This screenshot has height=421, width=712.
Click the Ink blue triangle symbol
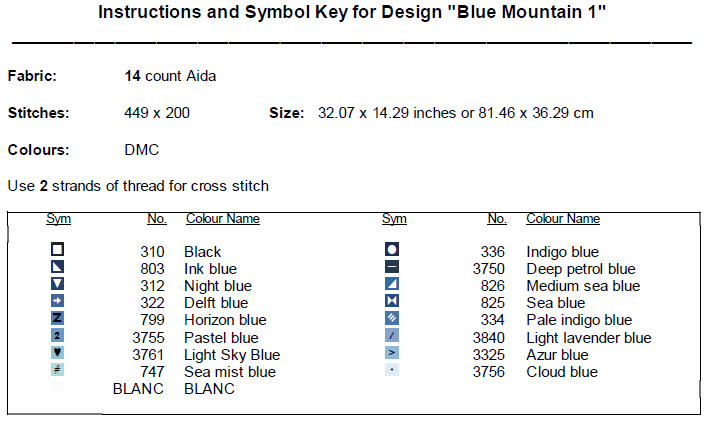[x=58, y=268]
